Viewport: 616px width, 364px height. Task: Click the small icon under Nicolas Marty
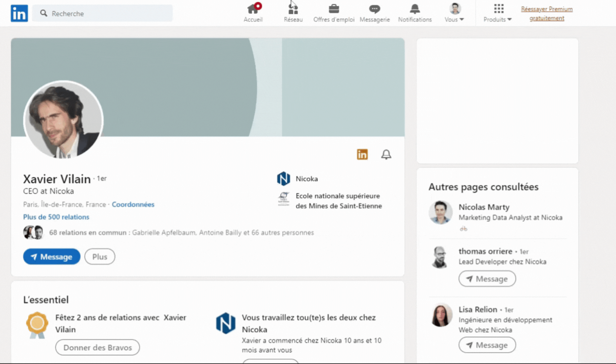coord(464,229)
